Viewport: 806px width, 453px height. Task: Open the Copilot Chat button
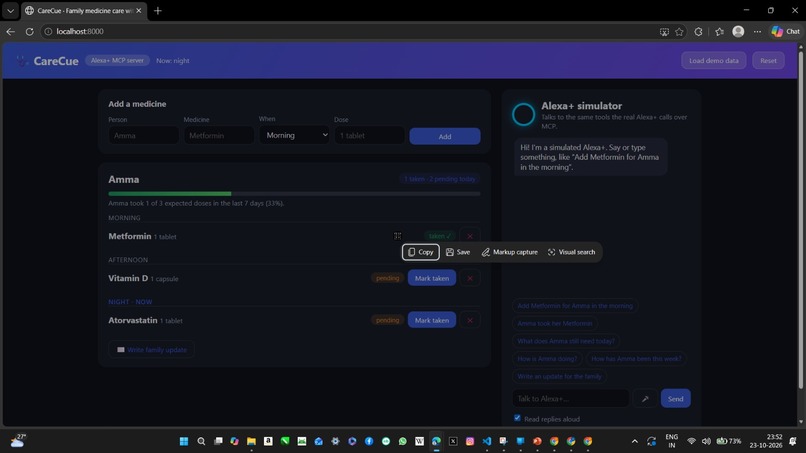785,31
